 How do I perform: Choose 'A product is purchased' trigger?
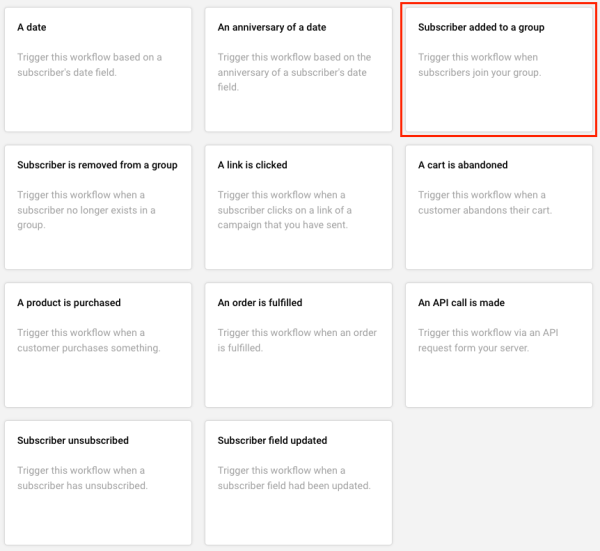tap(98, 345)
